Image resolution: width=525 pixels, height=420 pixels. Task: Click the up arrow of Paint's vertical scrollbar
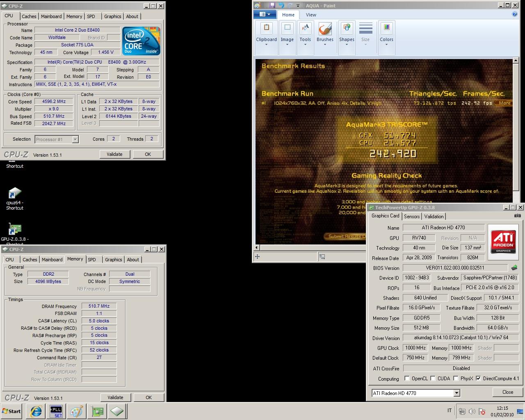point(516,61)
